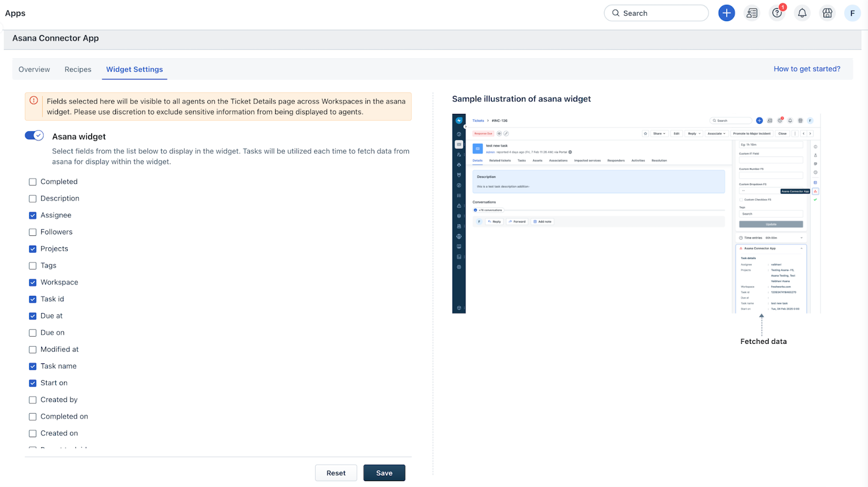Switch to the Recipes tab
This screenshot has width=868, height=487.
78,69
